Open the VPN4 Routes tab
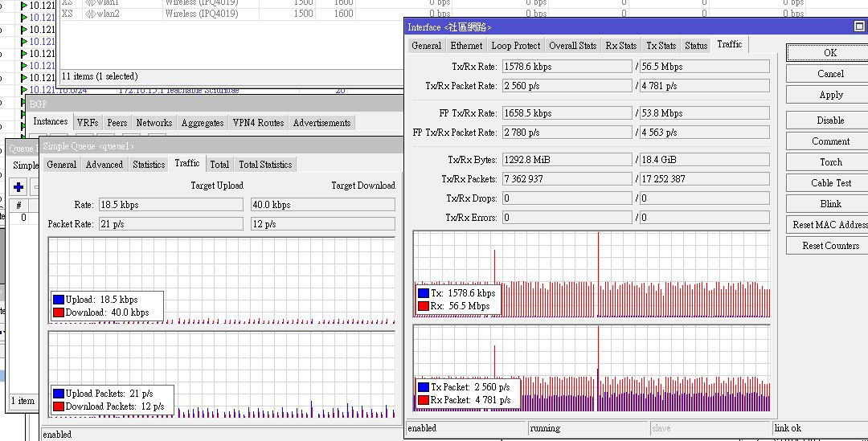The width and height of the screenshot is (868, 441). [x=258, y=123]
